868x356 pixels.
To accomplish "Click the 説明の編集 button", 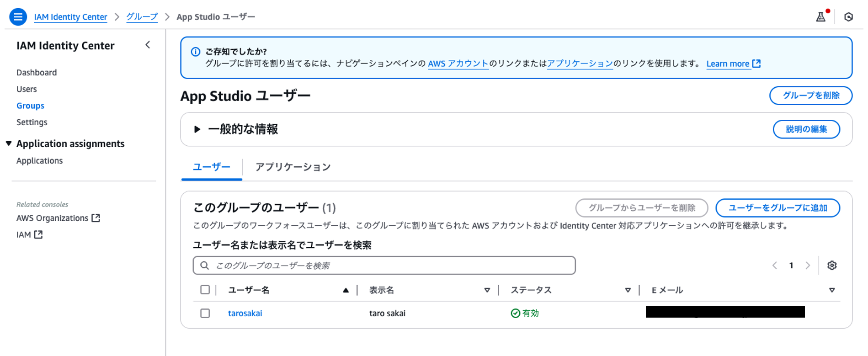I will (806, 129).
